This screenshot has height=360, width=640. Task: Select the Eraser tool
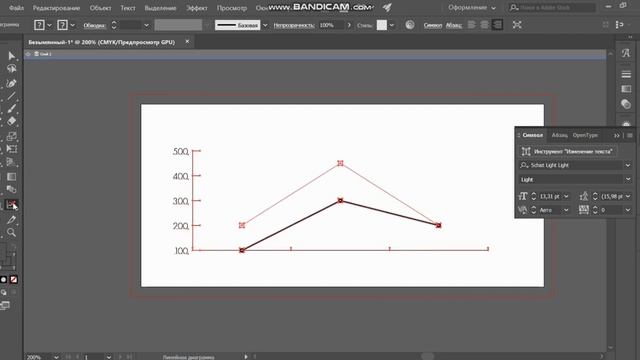pyautogui.click(x=11, y=121)
